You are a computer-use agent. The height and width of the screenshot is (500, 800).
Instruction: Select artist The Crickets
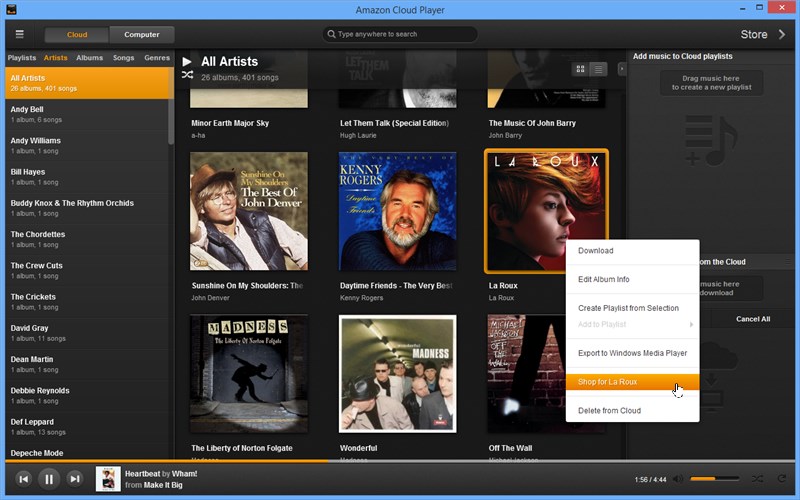[87, 302]
